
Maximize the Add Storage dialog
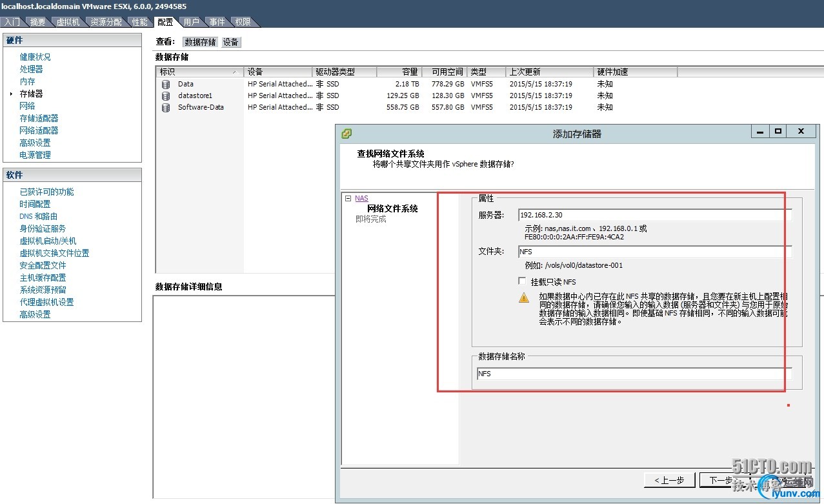pos(778,132)
